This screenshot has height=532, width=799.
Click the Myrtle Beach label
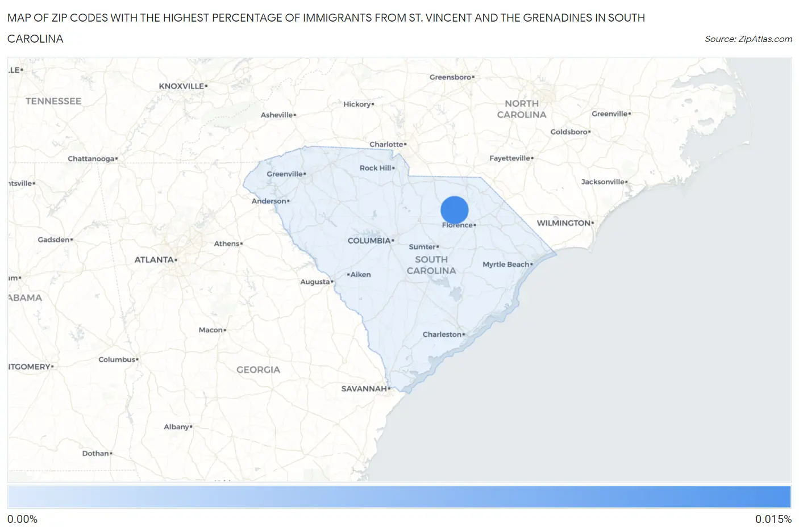[x=506, y=265]
